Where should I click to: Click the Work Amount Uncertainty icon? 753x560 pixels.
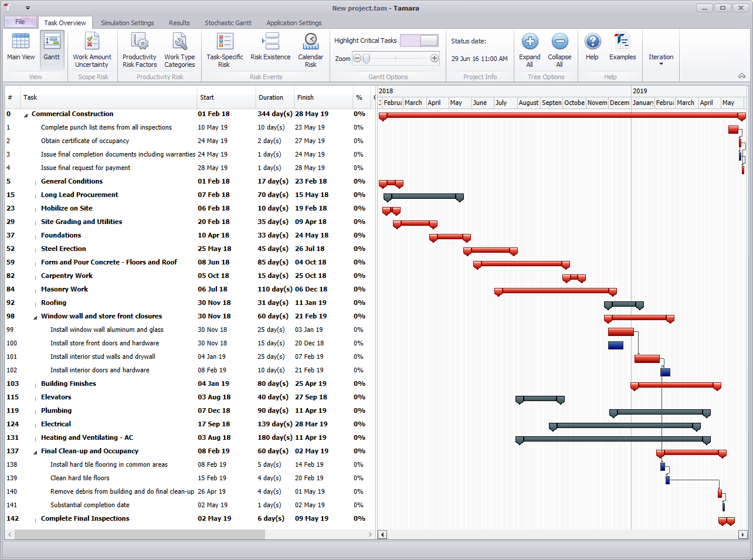[91, 47]
